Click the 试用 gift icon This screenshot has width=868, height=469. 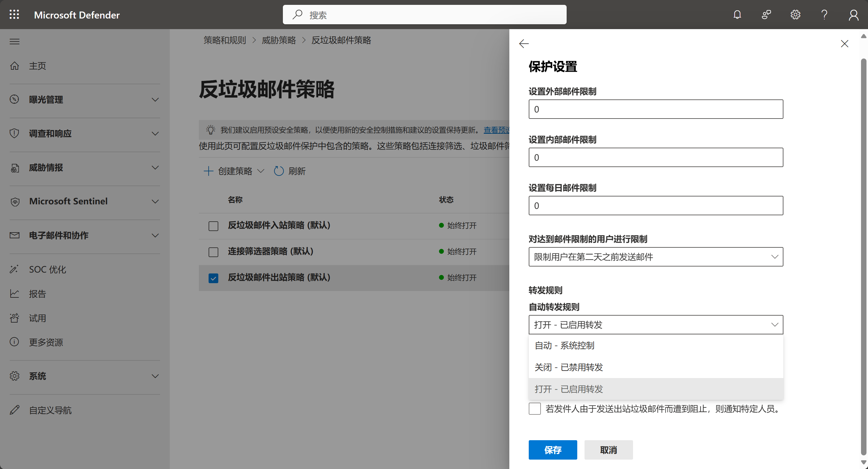(15, 318)
